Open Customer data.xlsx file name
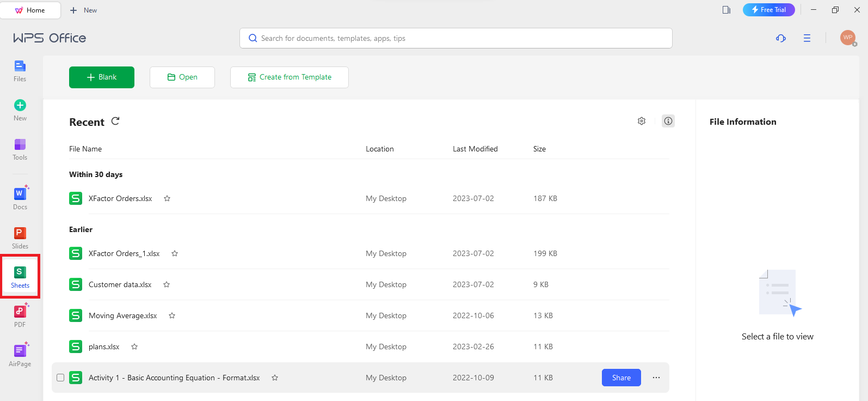 click(x=120, y=284)
